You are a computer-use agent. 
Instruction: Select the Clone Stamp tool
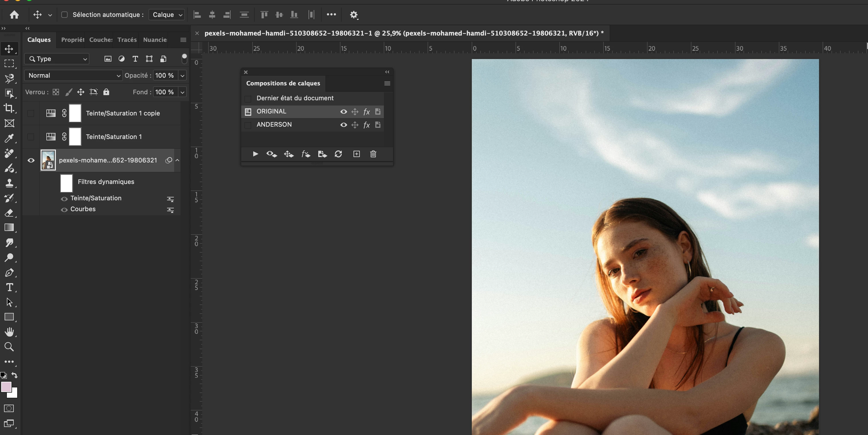[9, 183]
